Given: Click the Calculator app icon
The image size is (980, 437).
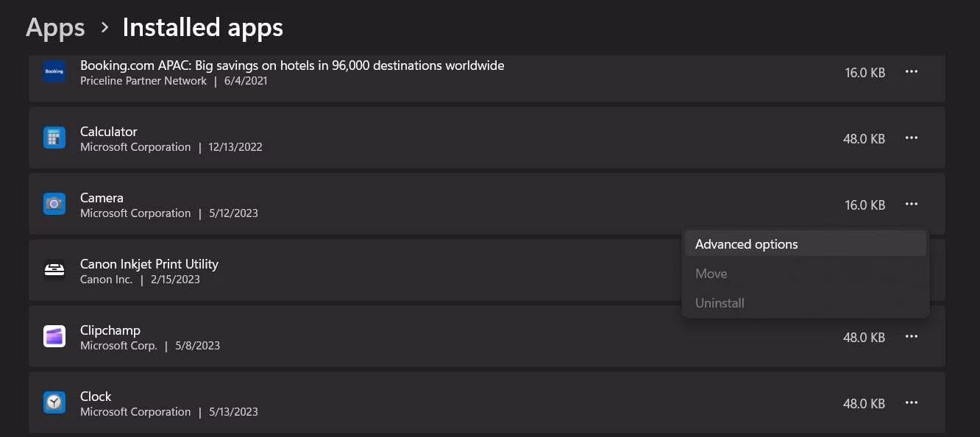Looking at the screenshot, I should [x=54, y=138].
